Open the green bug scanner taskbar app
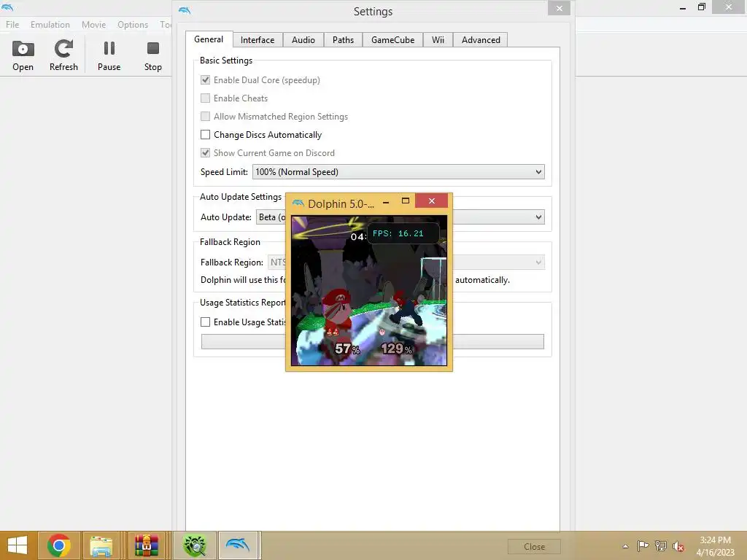The height and width of the screenshot is (560, 747). (x=195, y=545)
